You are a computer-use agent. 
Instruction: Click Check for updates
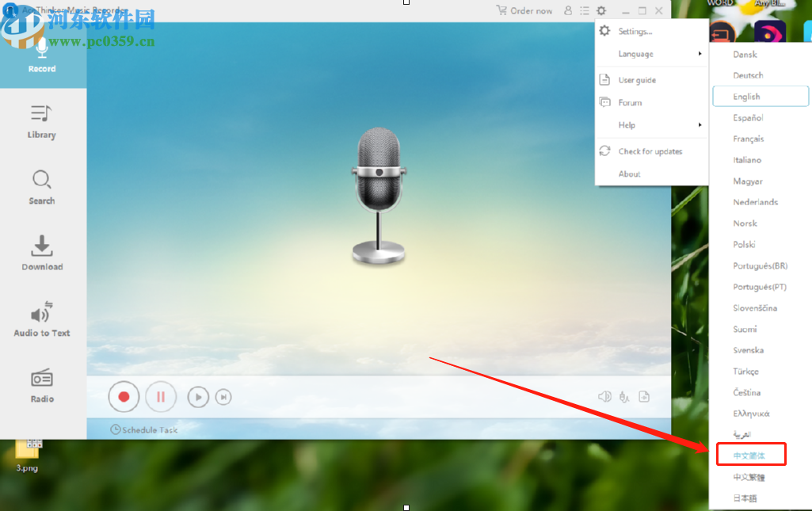(x=651, y=151)
